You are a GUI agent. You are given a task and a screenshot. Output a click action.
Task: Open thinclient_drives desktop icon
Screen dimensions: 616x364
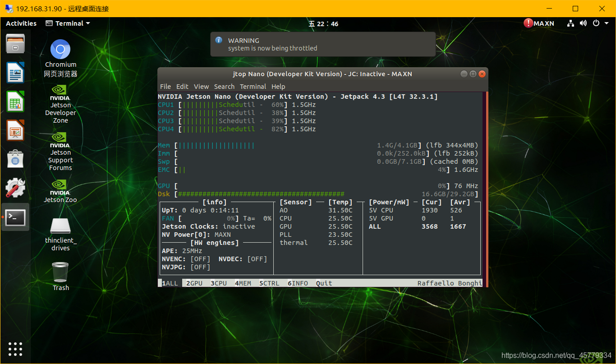coord(60,235)
